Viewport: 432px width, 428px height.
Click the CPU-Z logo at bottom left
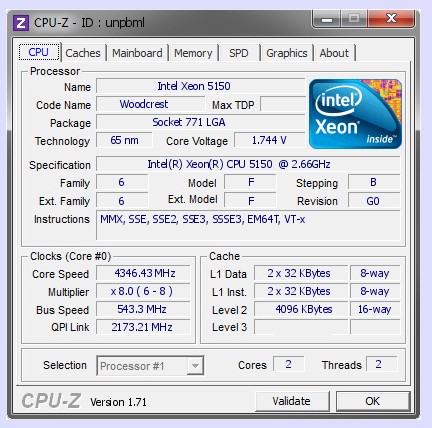(x=51, y=401)
